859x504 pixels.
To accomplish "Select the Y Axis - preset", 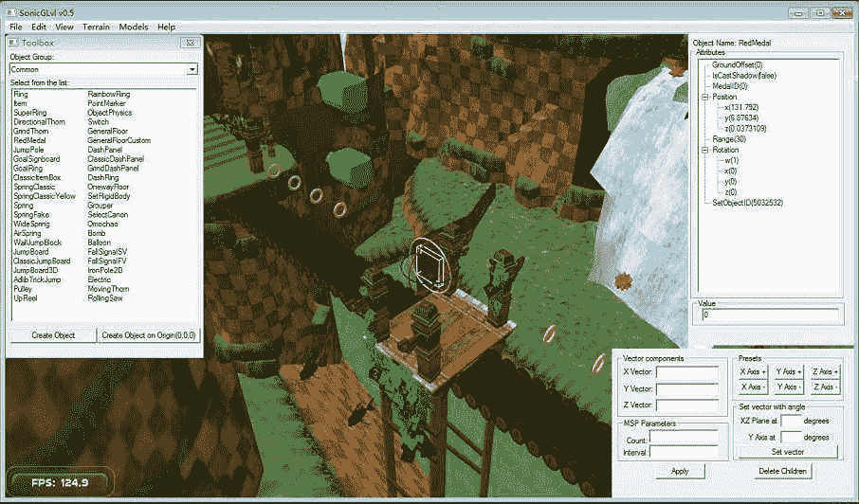I will point(789,387).
